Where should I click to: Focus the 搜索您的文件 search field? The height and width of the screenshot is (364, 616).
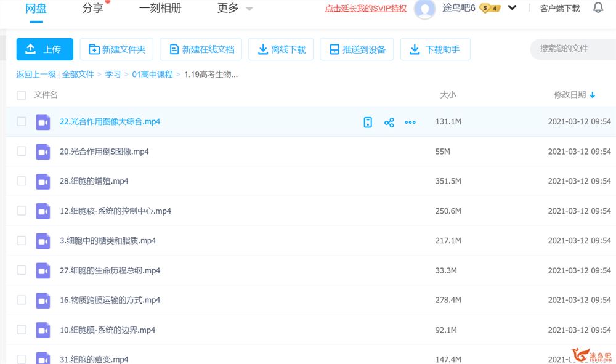573,49
